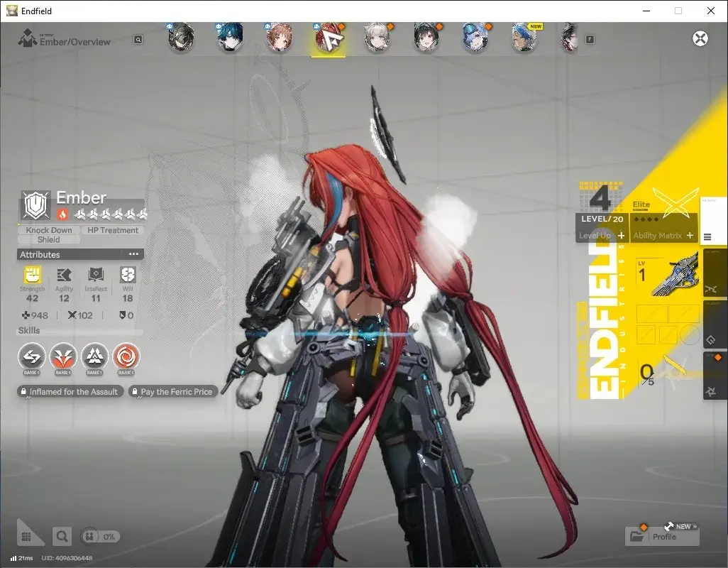728x568 pixels.
Task: Open the LV 1 weapon slot
Action: click(x=668, y=276)
